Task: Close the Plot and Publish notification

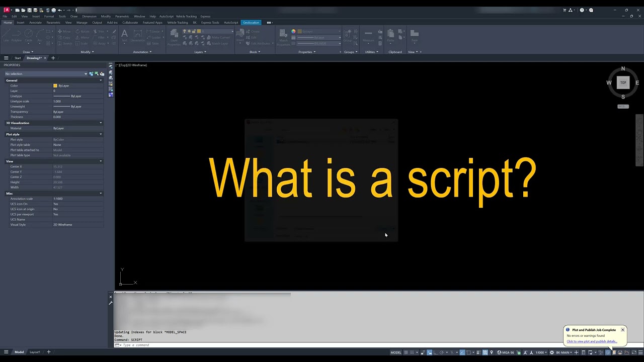Action: (x=622, y=330)
